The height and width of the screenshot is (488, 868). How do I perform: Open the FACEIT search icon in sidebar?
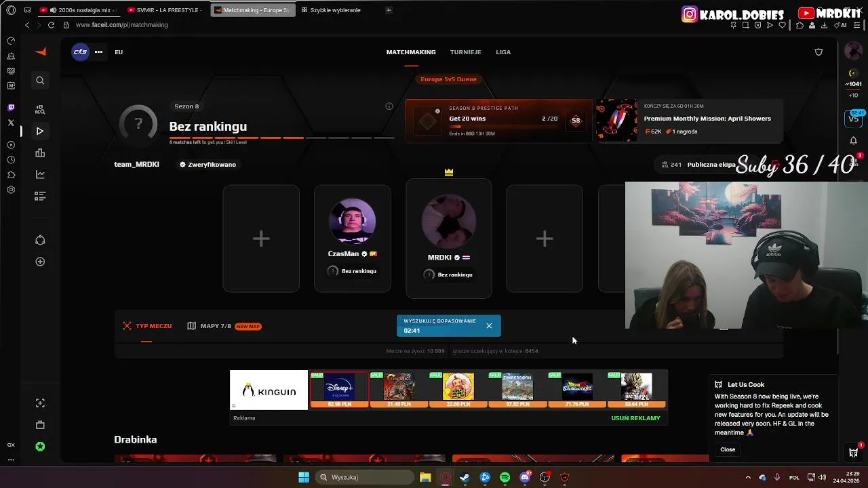click(x=40, y=81)
